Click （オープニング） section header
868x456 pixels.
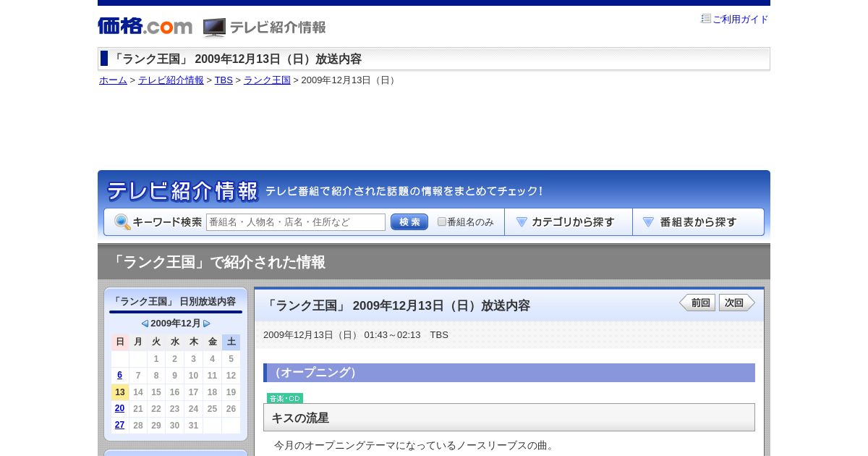click(509, 373)
